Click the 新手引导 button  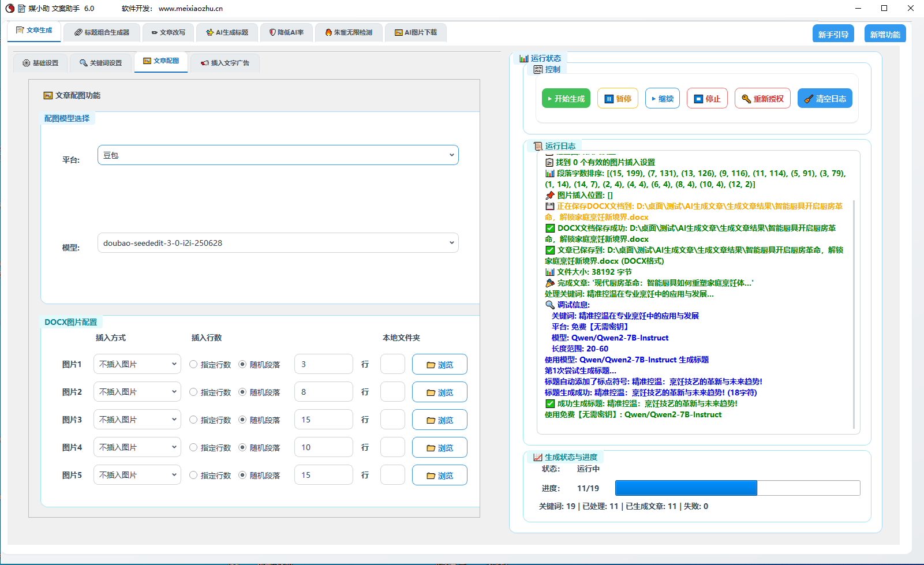833,35
